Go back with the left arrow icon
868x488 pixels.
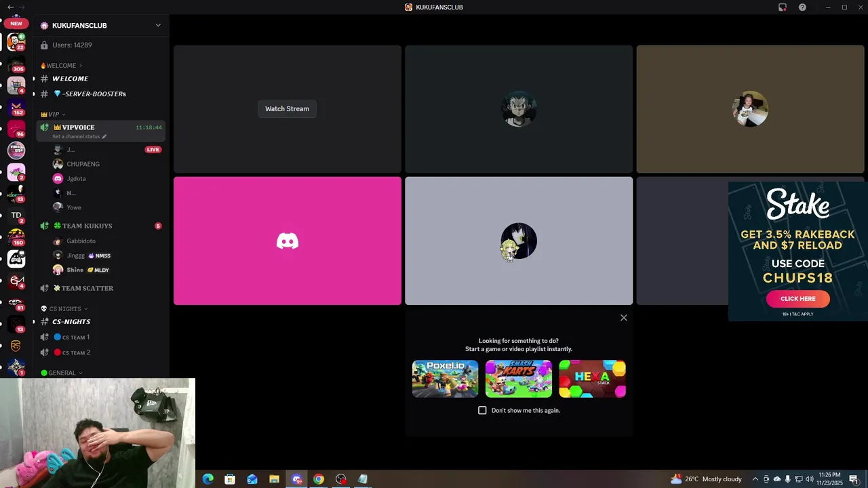pyautogui.click(x=10, y=7)
